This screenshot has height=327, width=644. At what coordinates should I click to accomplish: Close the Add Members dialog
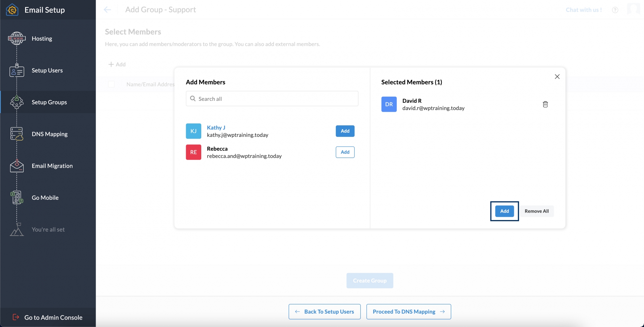tap(557, 77)
